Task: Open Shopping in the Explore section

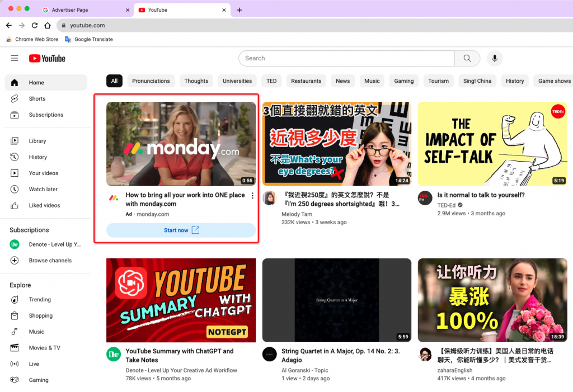Action: (15, 315)
